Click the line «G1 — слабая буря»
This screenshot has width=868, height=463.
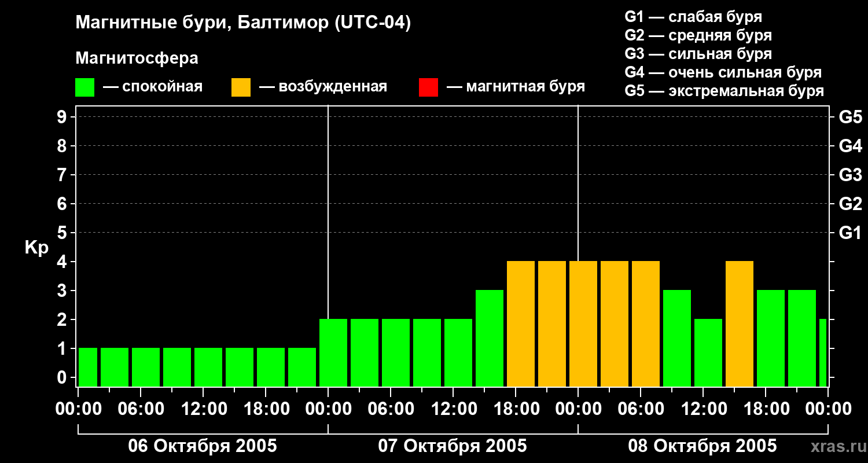coord(693,17)
